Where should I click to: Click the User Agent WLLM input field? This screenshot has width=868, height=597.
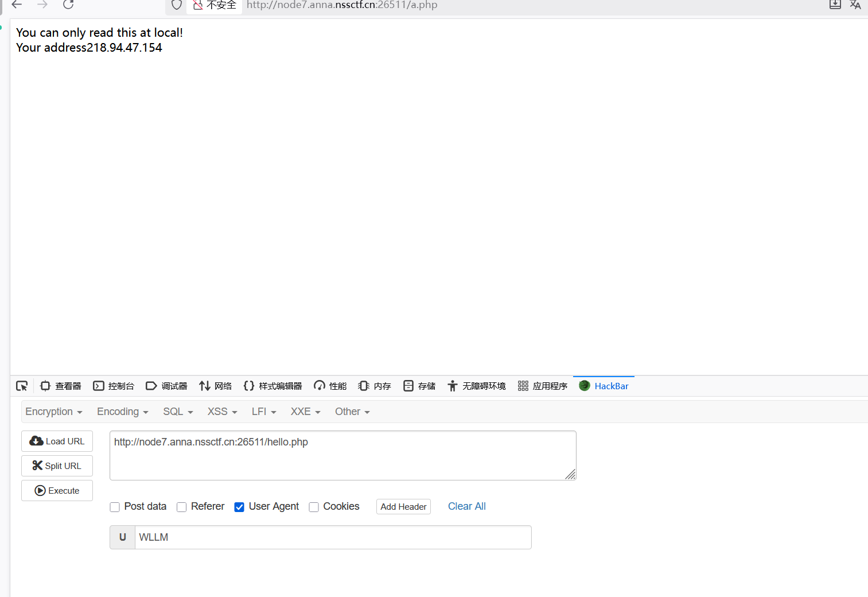pos(333,537)
